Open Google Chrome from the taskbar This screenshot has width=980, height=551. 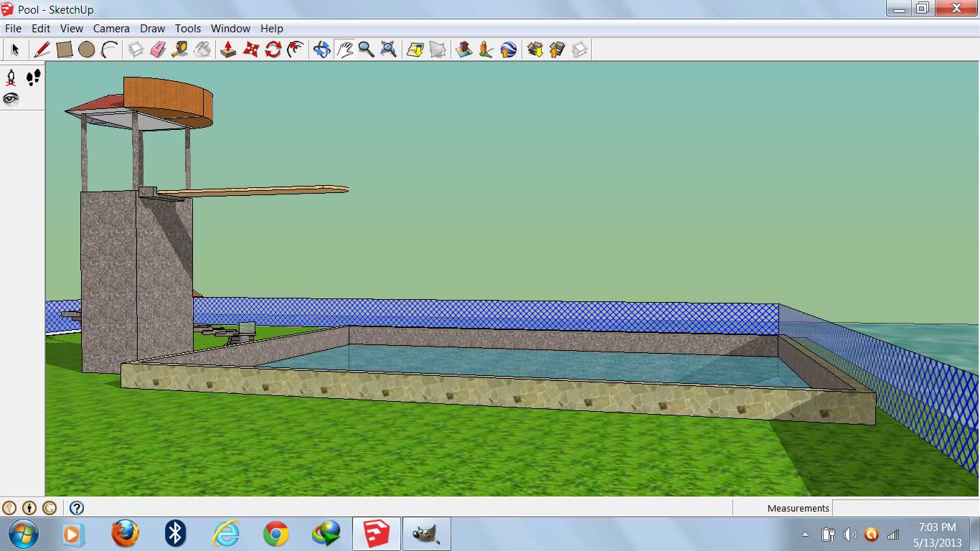(x=275, y=534)
